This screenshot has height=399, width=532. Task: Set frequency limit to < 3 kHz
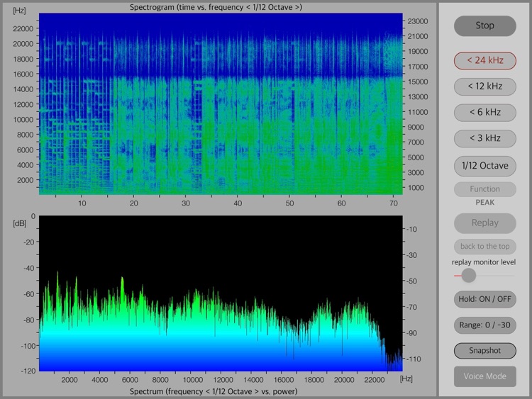coord(485,137)
